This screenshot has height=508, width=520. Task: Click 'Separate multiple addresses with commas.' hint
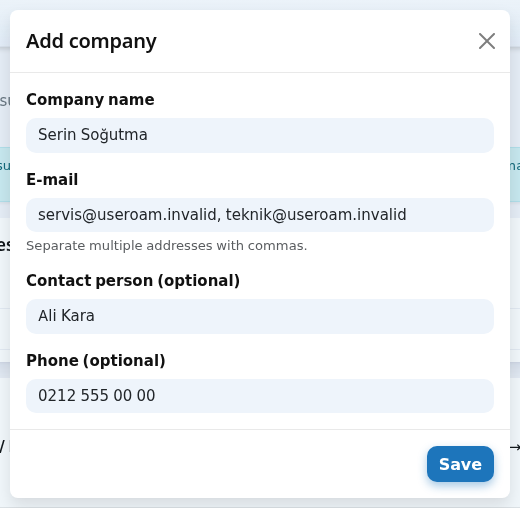166,246
